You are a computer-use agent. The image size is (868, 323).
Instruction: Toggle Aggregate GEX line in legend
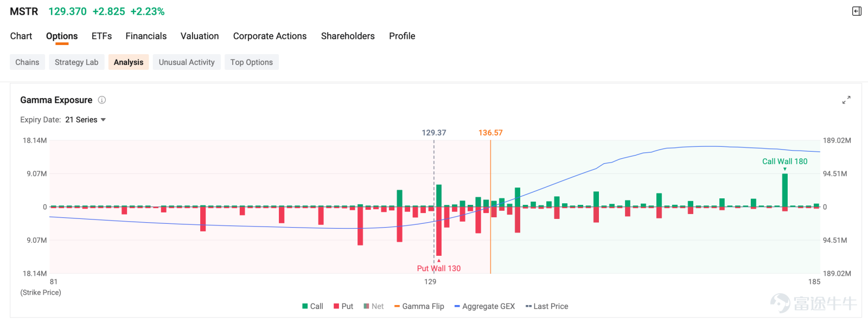(x=484, y=306)
